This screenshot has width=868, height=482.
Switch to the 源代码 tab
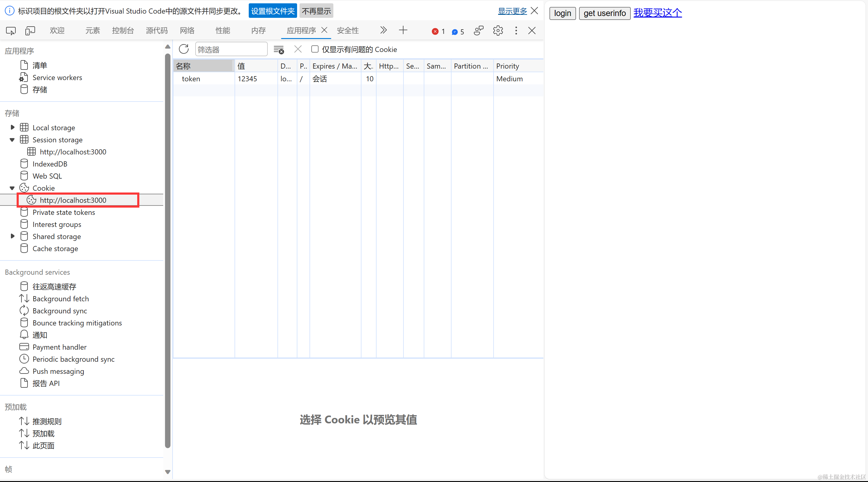coord(157,31)
